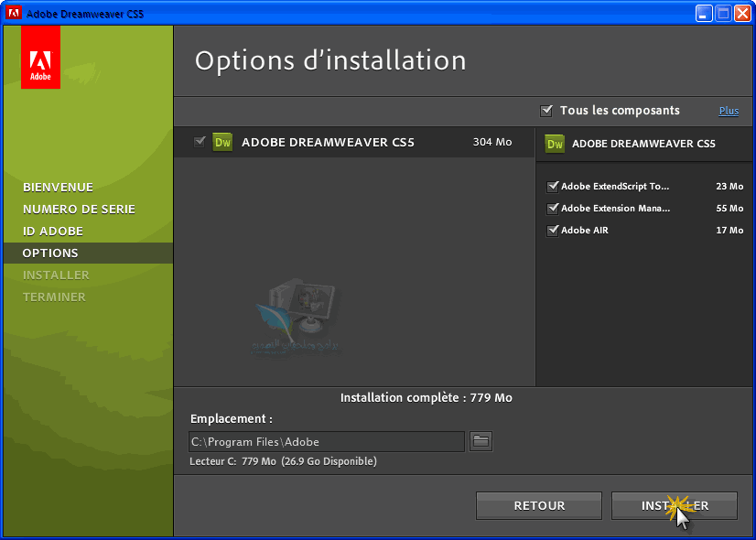This screenshot has height=540, width=756.
Task: Uncheck Adobe ExtendScript Toolkit component
Action: click(x=552, y=187)
